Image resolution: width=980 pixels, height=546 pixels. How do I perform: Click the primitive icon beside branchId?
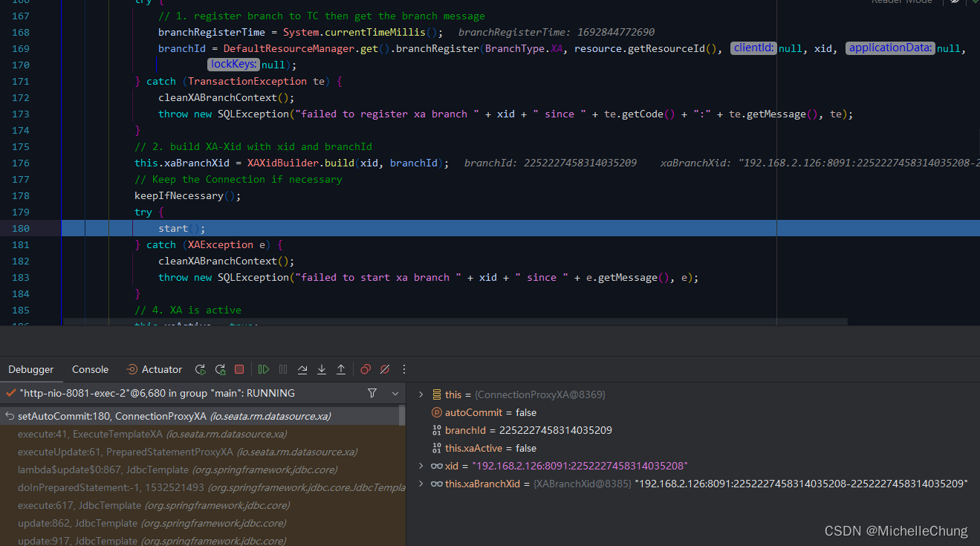[437, 430]
